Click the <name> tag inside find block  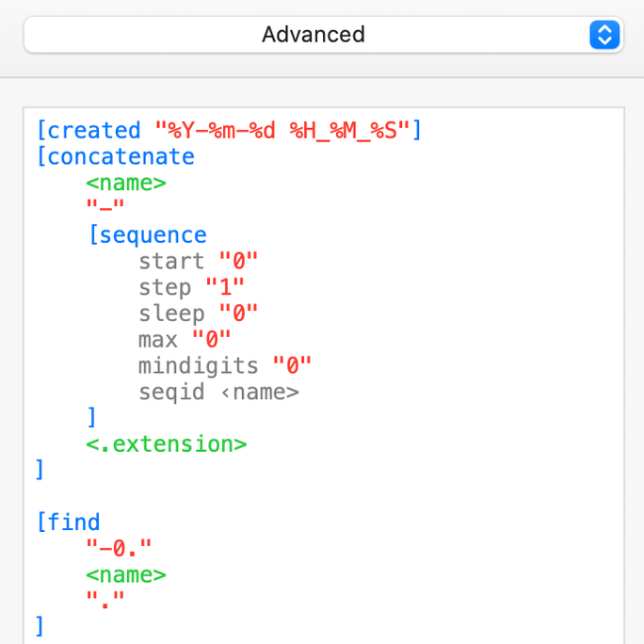coord(126,574)
